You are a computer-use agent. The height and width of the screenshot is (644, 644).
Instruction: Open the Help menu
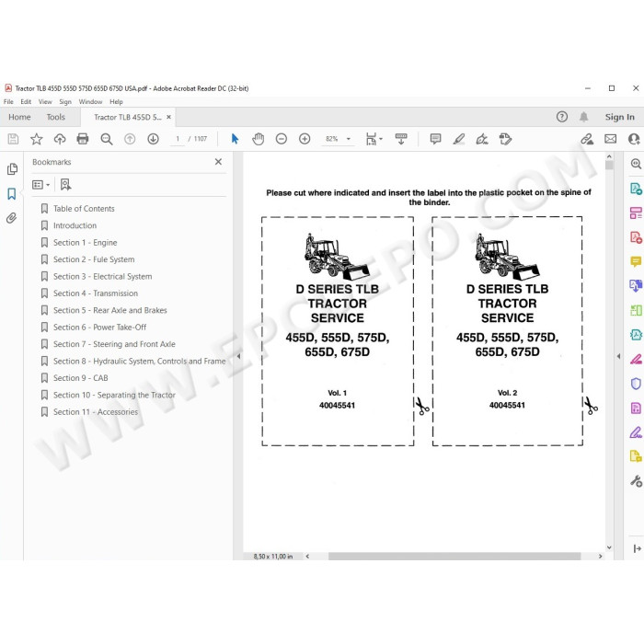click(x=116, y=102)
